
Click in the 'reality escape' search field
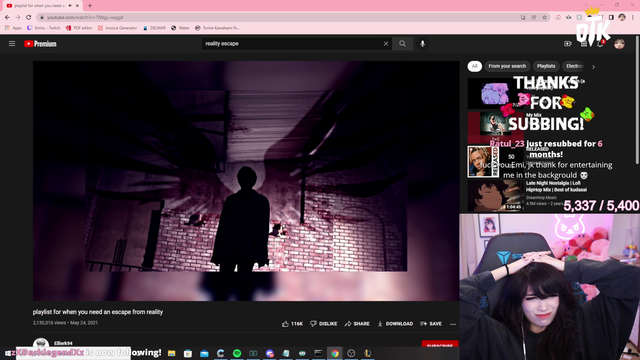coord(292,44)
